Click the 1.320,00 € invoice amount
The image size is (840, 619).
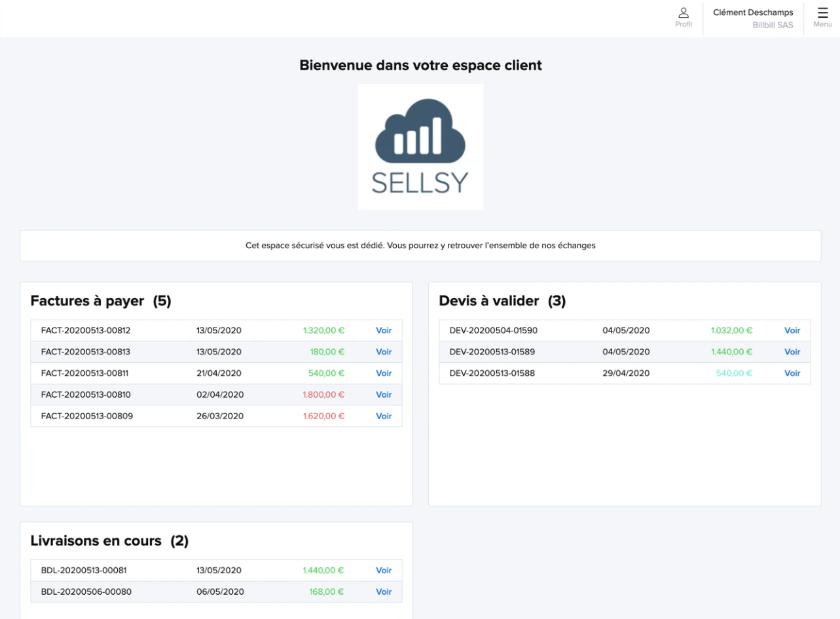pyautogui.click(x=323, y=331)
